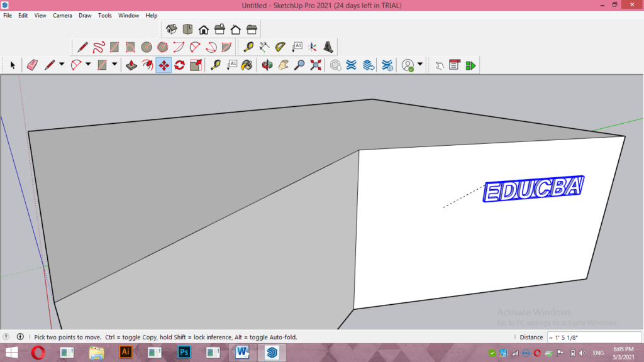The height and width of the screenshot is (362, 644).
Task: Open the 3D Warehouse
Action: 335,65
